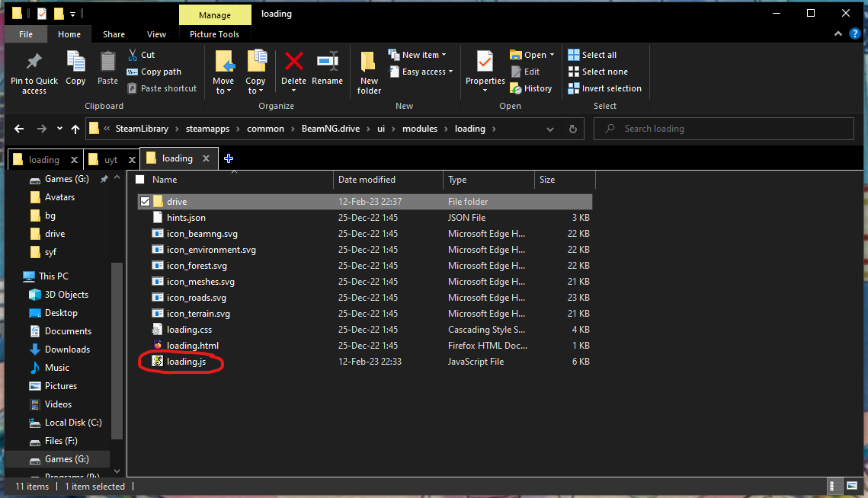This screenshot has height=498, width=868.
Task: Cut the selected item
Action: (x=141, y=55)
